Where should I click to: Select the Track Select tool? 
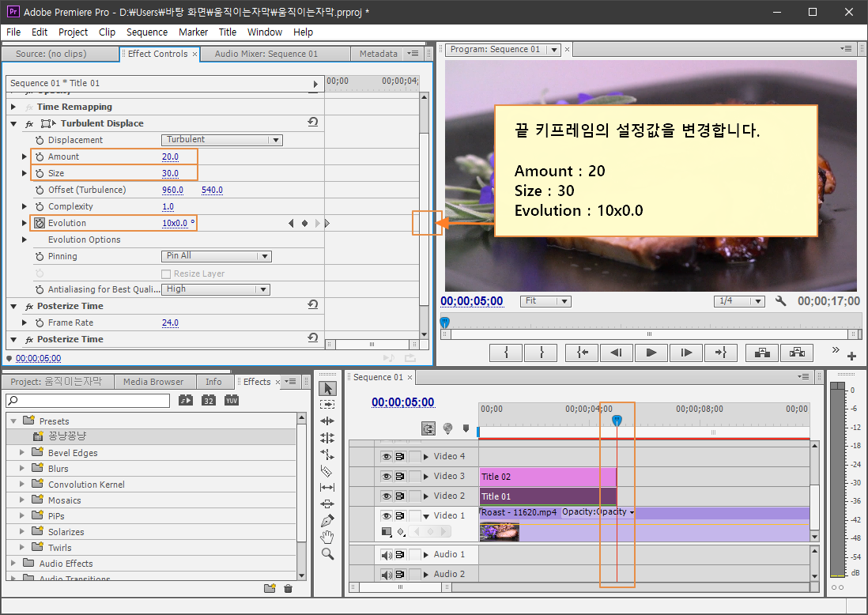[327, 405]
